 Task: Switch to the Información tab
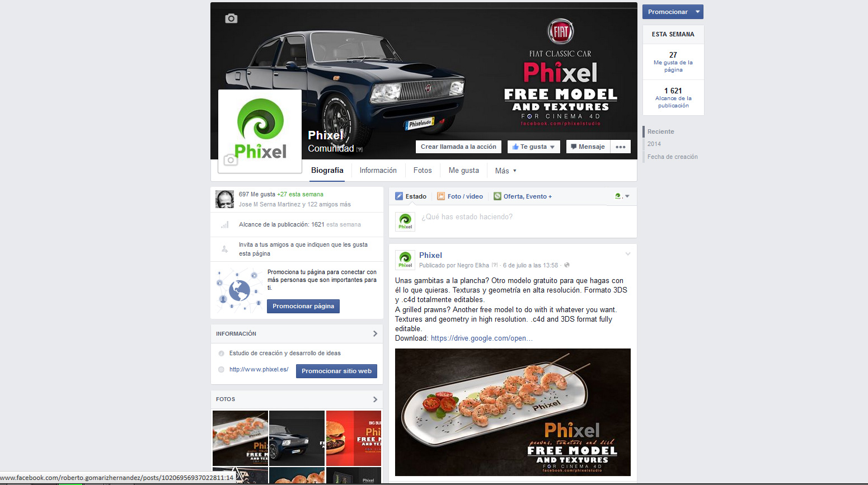click(378, 171)
